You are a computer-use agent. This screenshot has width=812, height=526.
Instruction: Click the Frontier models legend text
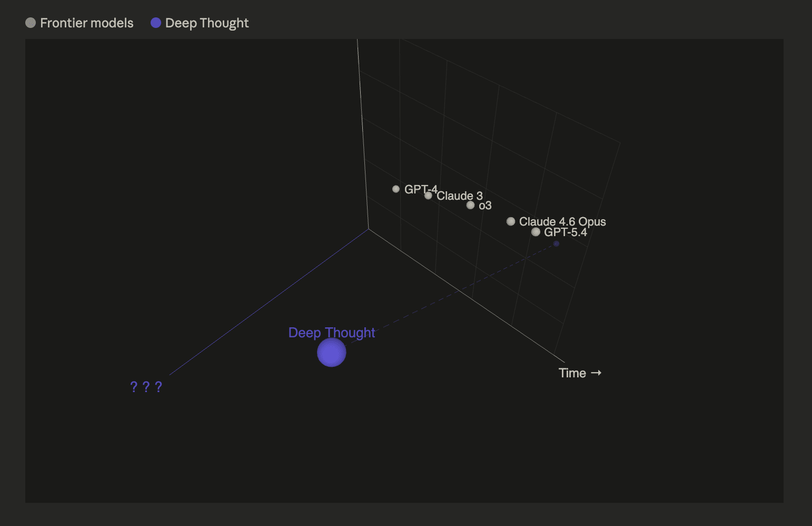[86, 23]
